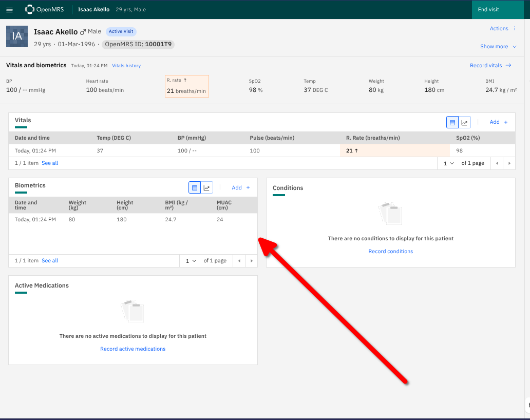Click Record vitals link
The height and width of the screenshot is (420, 530).
click(490, 66)
